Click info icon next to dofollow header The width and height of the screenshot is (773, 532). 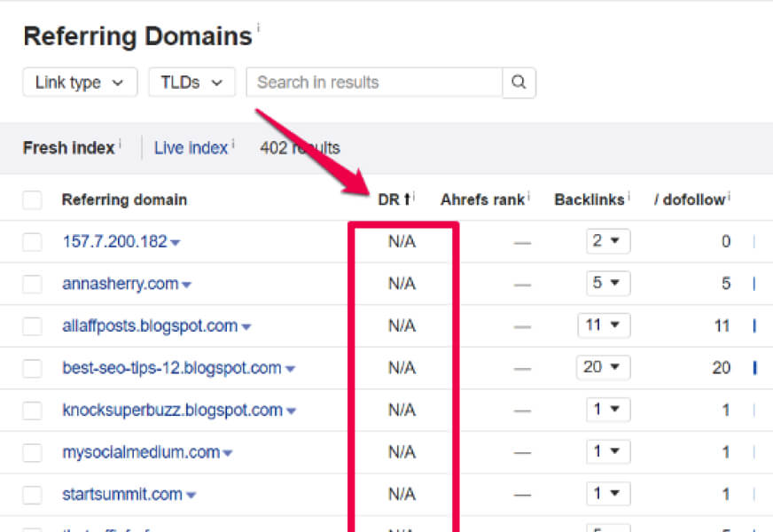(x=729, y=194)
